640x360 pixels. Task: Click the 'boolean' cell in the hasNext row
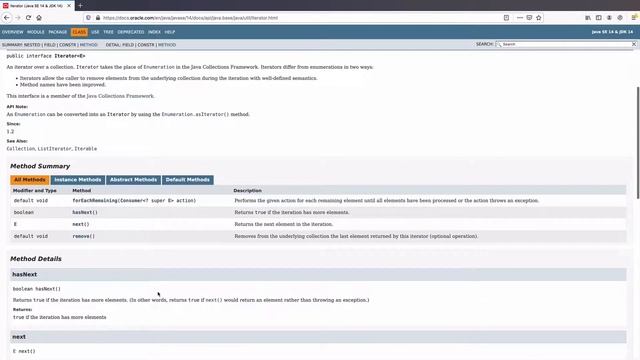24,212
